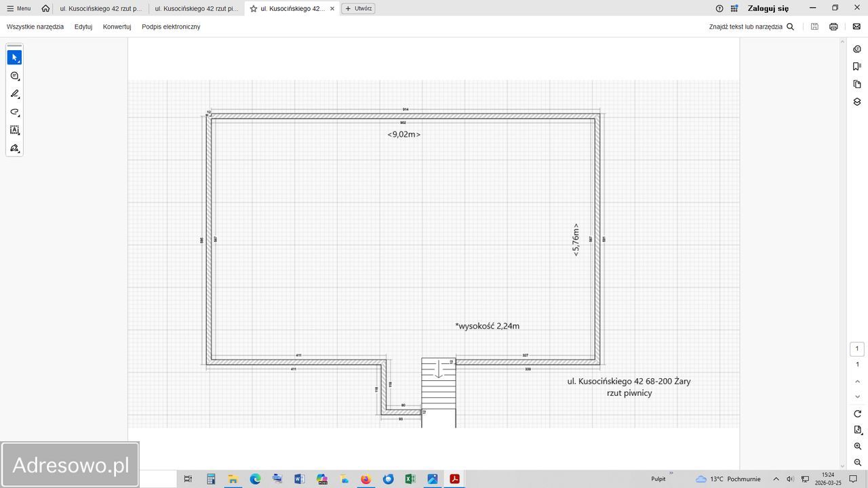Viewport: 868px width, 488px height.
Task: Switch to the first Kusocińskiego tab
Action: tap(101, 9)
